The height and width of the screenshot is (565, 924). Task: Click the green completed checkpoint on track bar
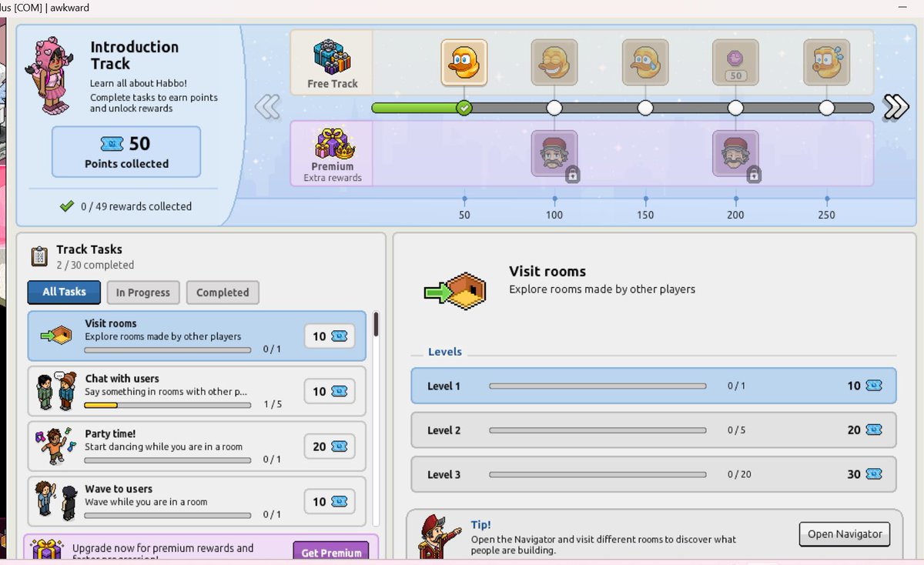tap(464, 108)
